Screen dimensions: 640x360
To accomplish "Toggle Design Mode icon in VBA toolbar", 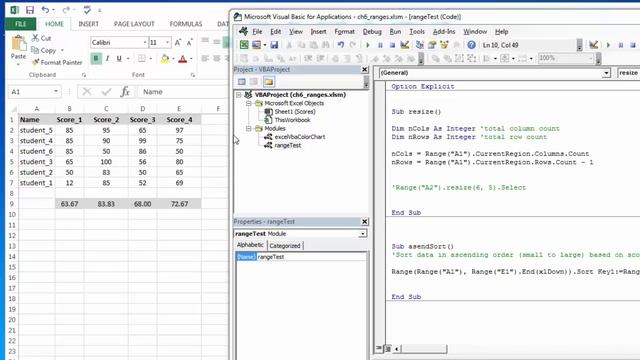I will tap(404, 45).
